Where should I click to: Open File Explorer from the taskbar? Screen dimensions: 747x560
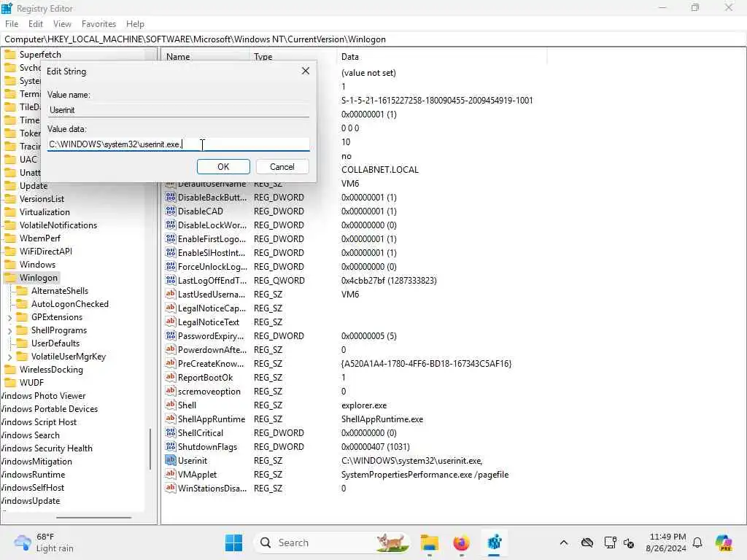[x=429, y=542]
